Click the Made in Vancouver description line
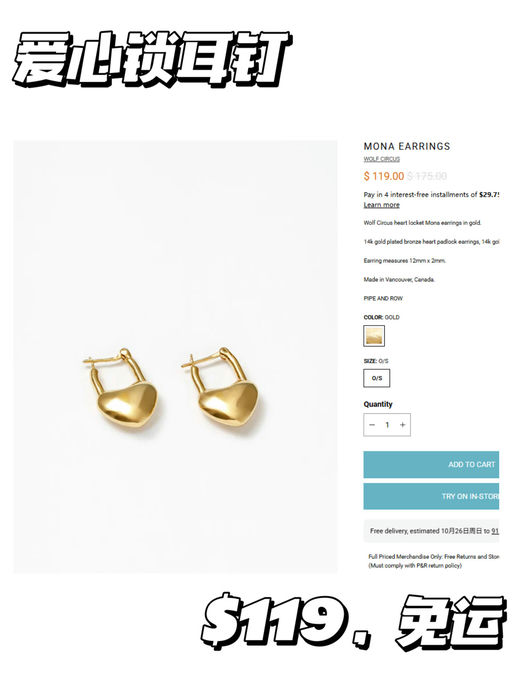 [399, 280]
